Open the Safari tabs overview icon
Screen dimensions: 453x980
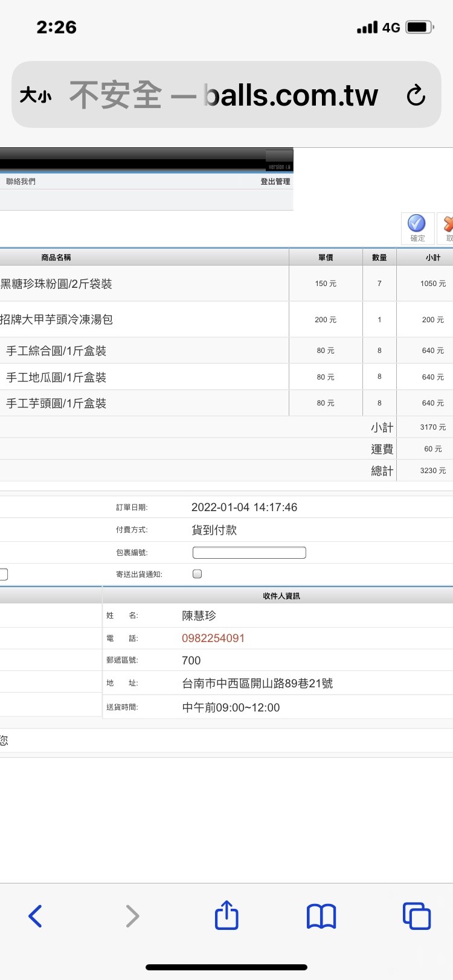416,916
